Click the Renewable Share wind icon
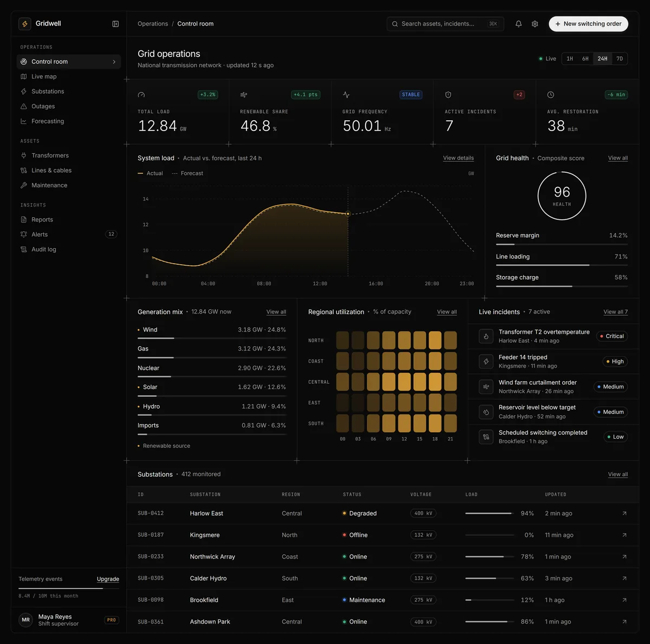 [244, 95]
